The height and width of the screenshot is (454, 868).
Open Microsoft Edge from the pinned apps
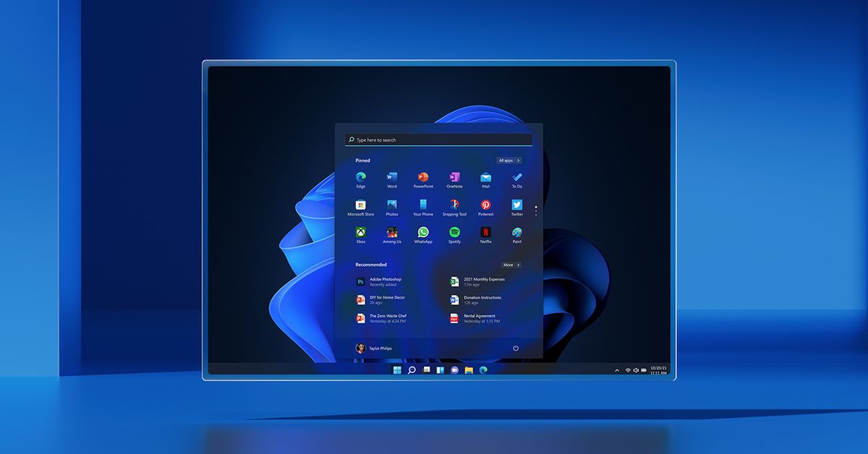pyautogui.click(x=360, y=178)
